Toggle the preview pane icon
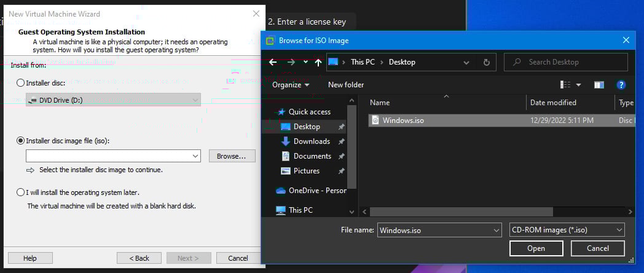 point(599,85)
